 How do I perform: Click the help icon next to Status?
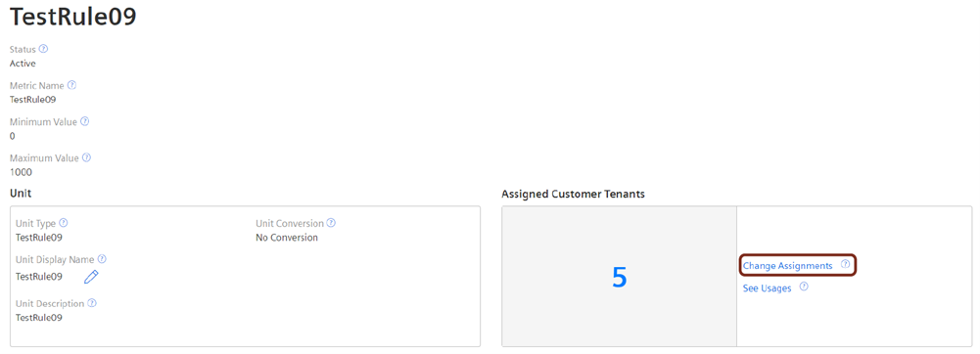click(43, 49)
